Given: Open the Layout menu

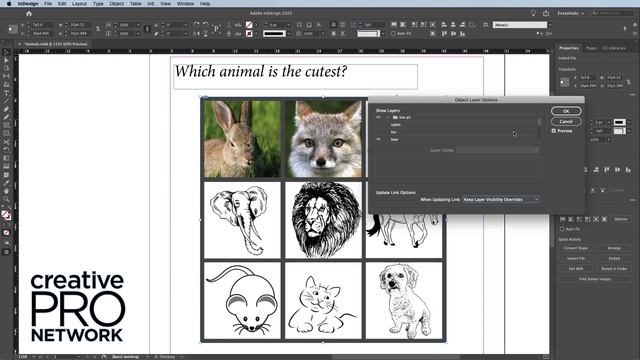Looking at the screenshot, I should pyautogui.click(x=79, y=3).
